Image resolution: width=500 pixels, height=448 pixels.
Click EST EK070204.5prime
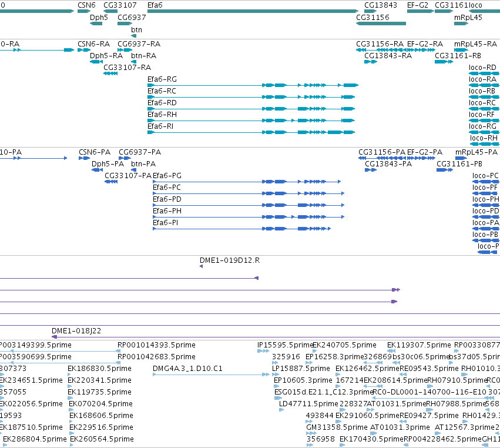coord(101,404)
